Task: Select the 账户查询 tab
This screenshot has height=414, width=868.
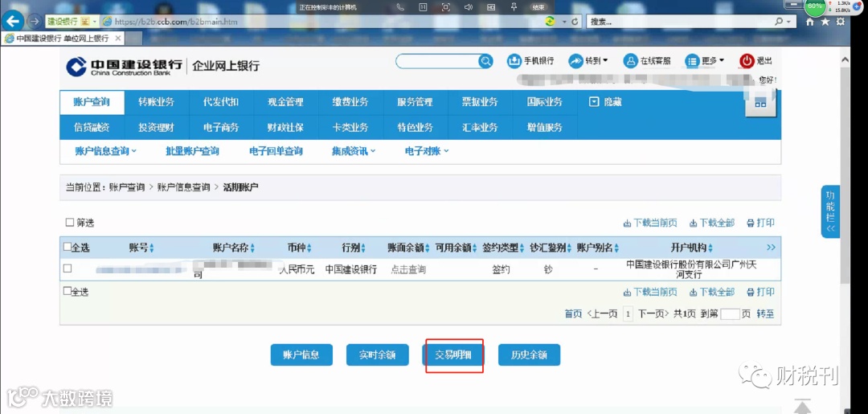Action: click(x=92, y=102)
